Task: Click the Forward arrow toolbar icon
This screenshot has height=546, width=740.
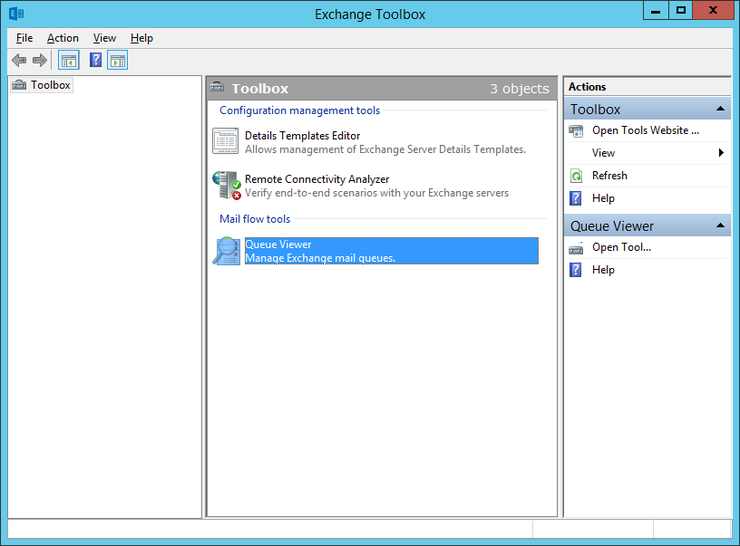Action: point(40,61)
